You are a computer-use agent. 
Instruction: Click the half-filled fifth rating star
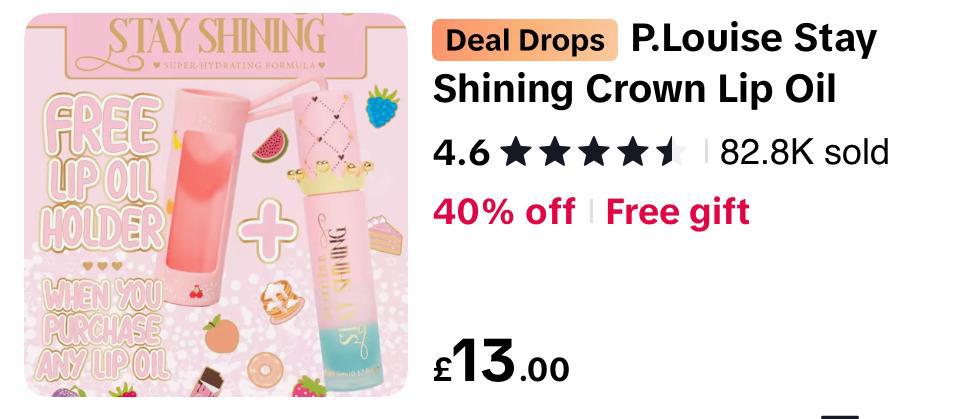coord(672,152)
